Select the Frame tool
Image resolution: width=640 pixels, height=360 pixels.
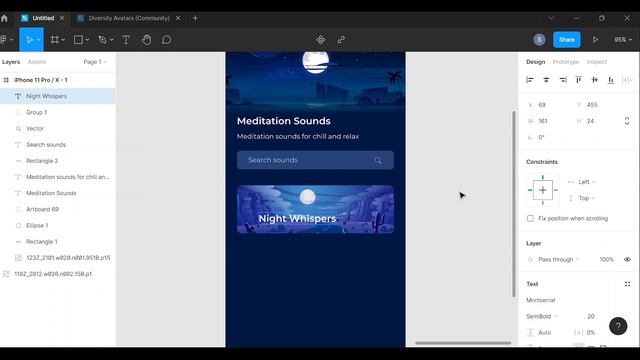pyautogui.click(x=55, y=40)
